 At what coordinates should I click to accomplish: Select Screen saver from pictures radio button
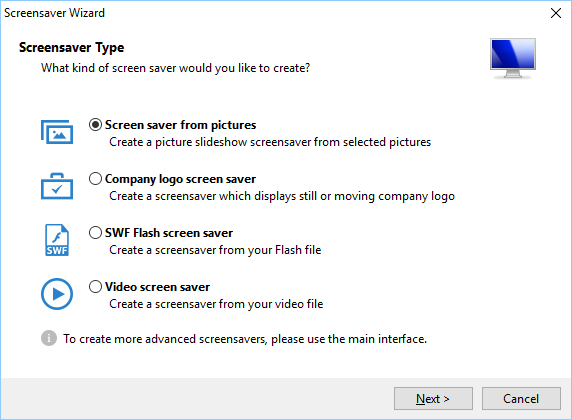pyautogui.click(x=95, y=125)
